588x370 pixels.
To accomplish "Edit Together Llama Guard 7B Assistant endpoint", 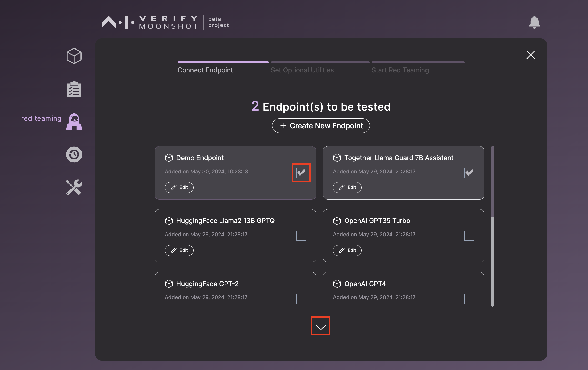I will [347, 187].
